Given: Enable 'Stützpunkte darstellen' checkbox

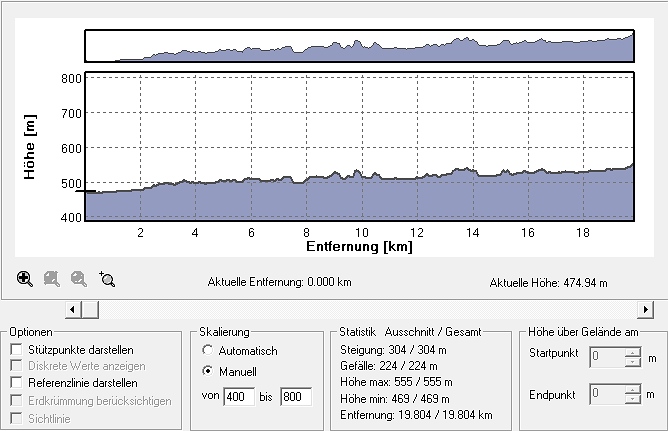Looking at the screenshot, I should [x=15, y=348].
